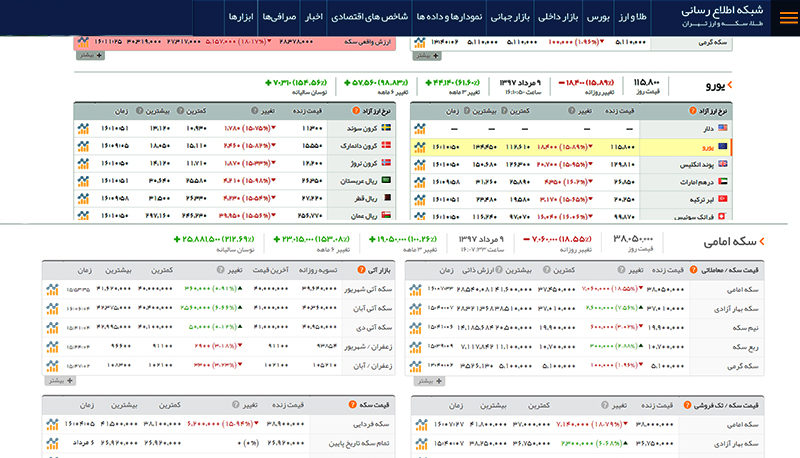Open the درهم امارات currency link

696,182
